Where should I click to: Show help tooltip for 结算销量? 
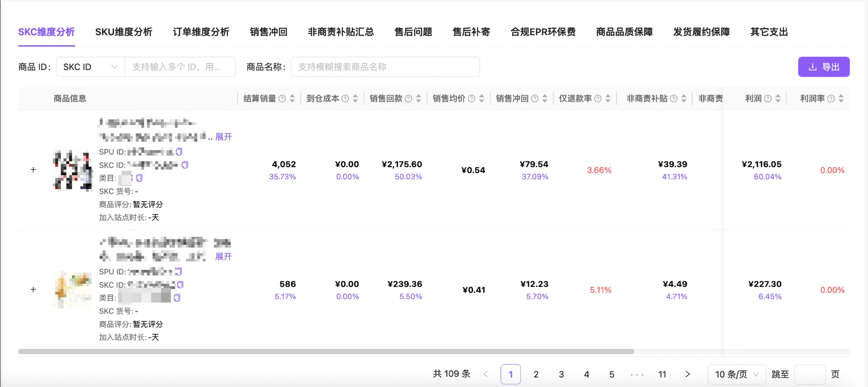click(282, 98)
